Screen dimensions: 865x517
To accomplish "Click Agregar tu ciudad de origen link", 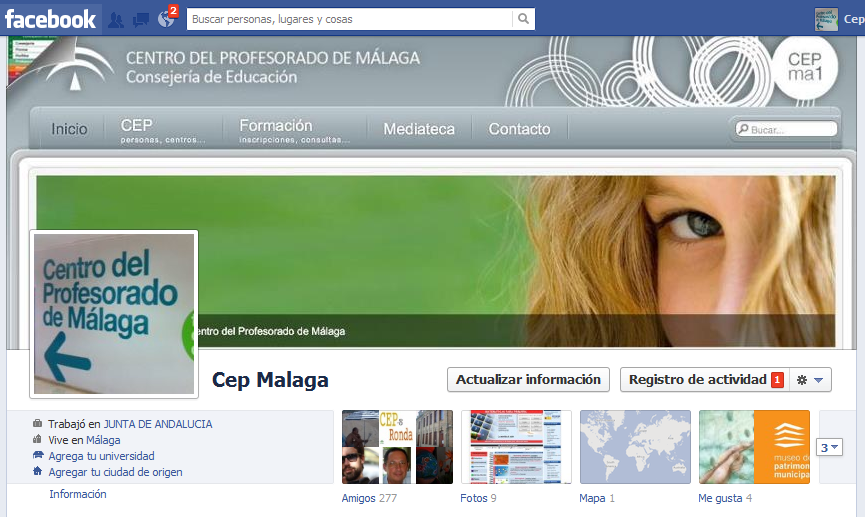I will tap(115, 472).
